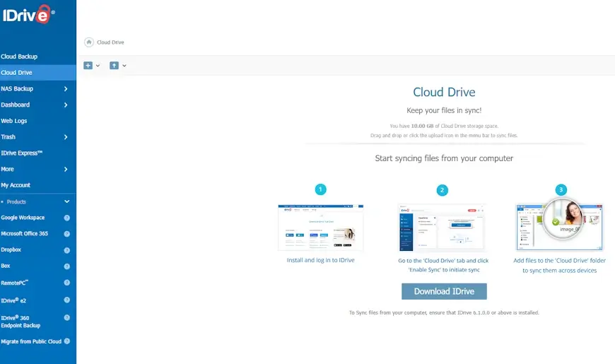This screenshot has width=615, height=364.
Task: Click 'Drag and drop or click the upload' text
Action: coord(444,135)
